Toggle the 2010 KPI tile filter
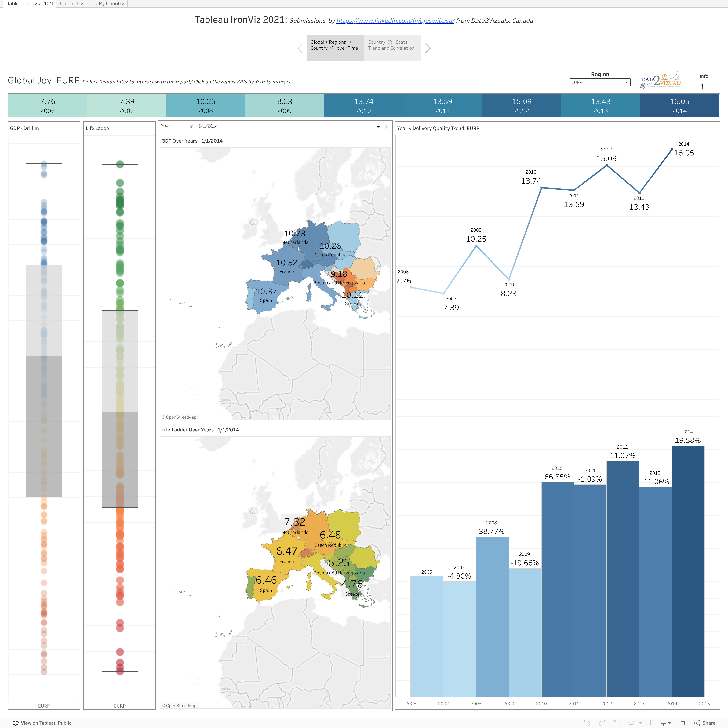This screenshot has width=728, height=728. click(x=363, y=106)
